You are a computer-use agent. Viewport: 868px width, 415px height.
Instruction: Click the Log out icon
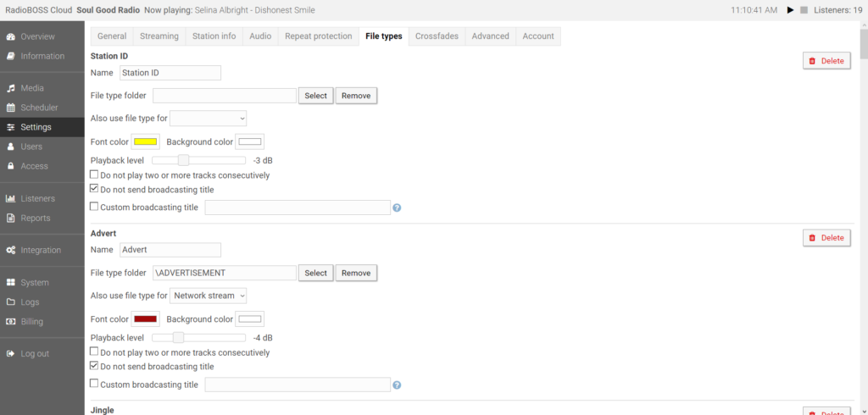pos(11,353)
